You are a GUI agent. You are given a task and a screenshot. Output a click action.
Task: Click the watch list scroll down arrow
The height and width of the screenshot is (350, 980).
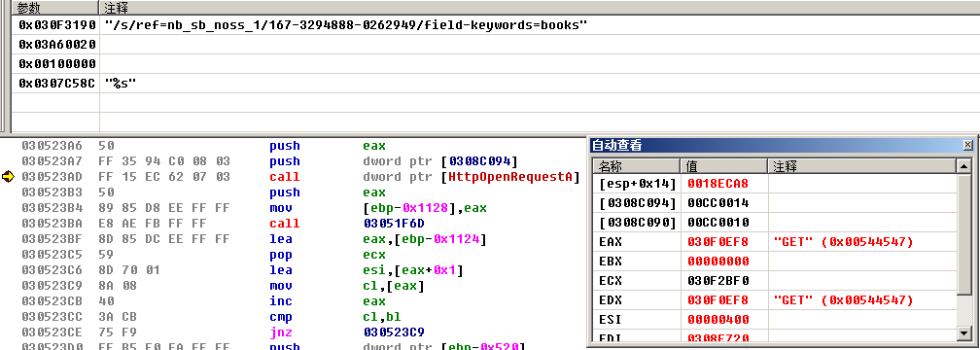click(964, 332)
